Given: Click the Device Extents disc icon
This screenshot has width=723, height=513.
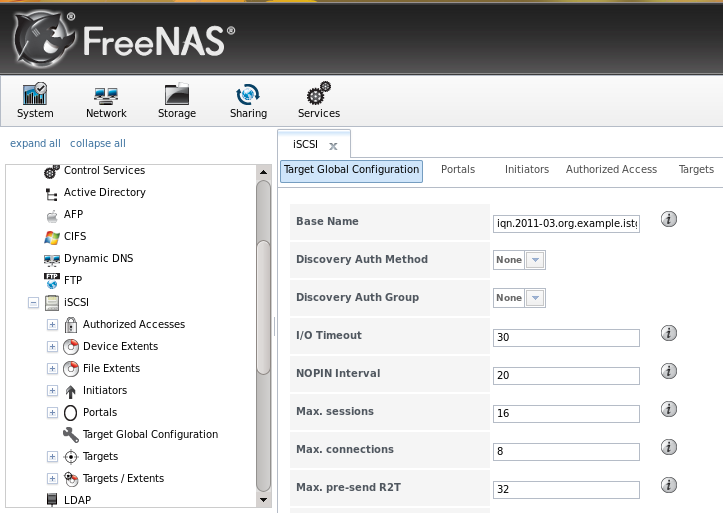Looking at the screenshot, I should point(71,347).
